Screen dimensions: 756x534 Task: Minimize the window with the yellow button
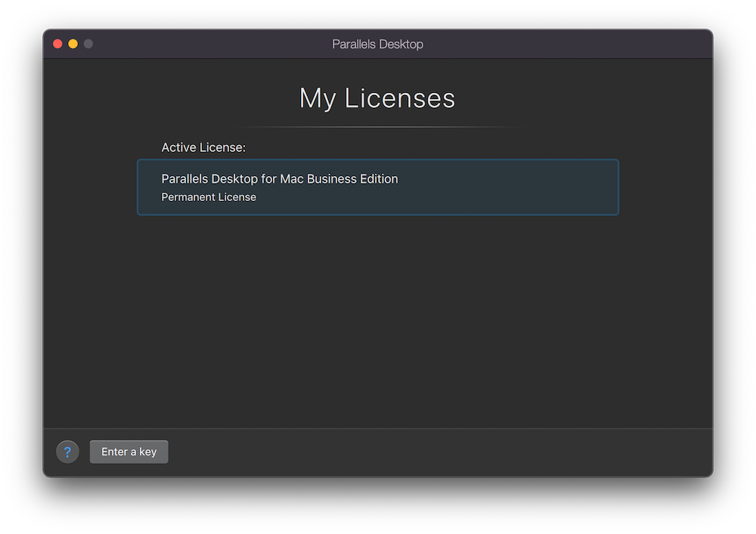[x=73, y=44]
